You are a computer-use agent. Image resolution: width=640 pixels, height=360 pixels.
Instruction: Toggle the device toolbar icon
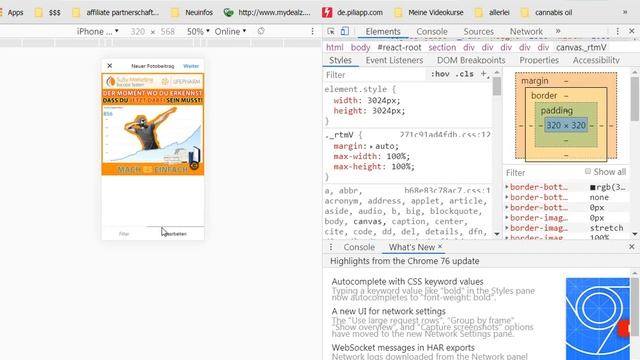tap(345, 31)
